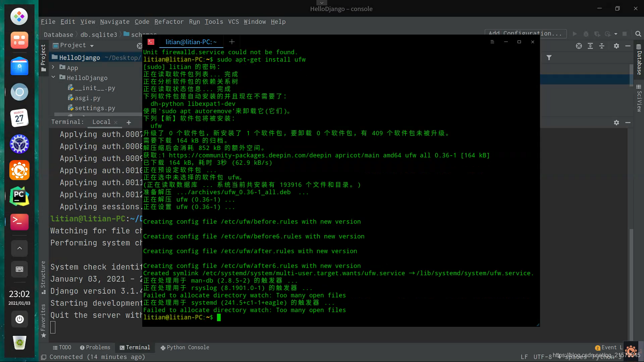The image size is (644, 362).
Task: Click the Collapse All icon in database panel
Action: (x=602, y=46)
